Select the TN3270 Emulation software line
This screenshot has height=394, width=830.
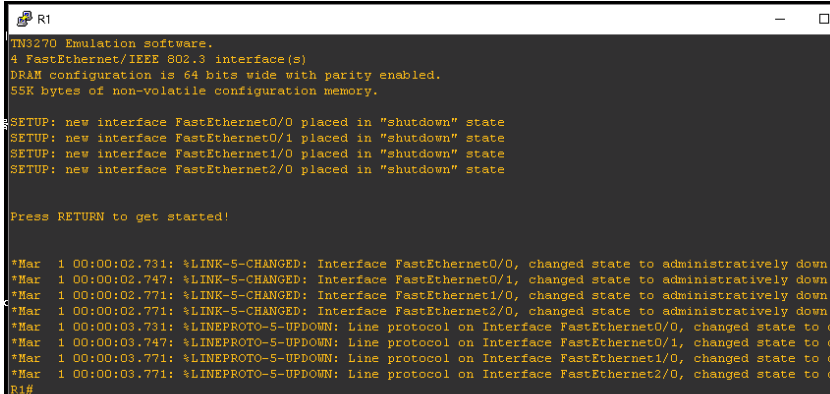click(x=112, y=43)
